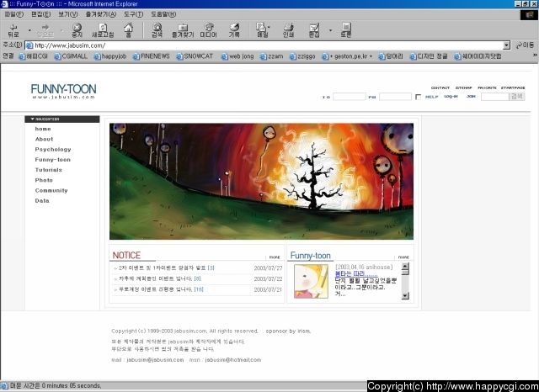Open the SITEMAP link in the header
Viewport: 539px width, 392px height.
point(464,87)
